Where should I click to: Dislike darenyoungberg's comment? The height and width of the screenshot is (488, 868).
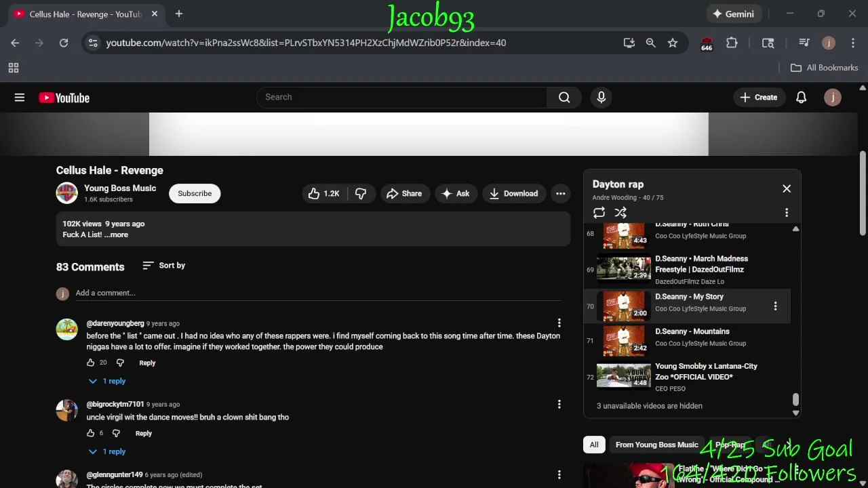(120, 363)
